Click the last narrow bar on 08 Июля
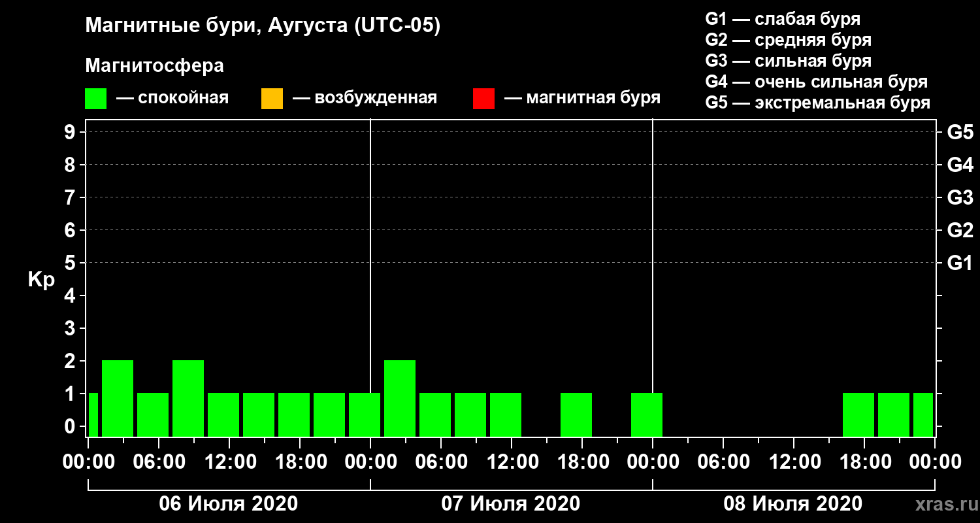Image resolution: width=980 pixels, height=523 pixels. pos(923,414)
